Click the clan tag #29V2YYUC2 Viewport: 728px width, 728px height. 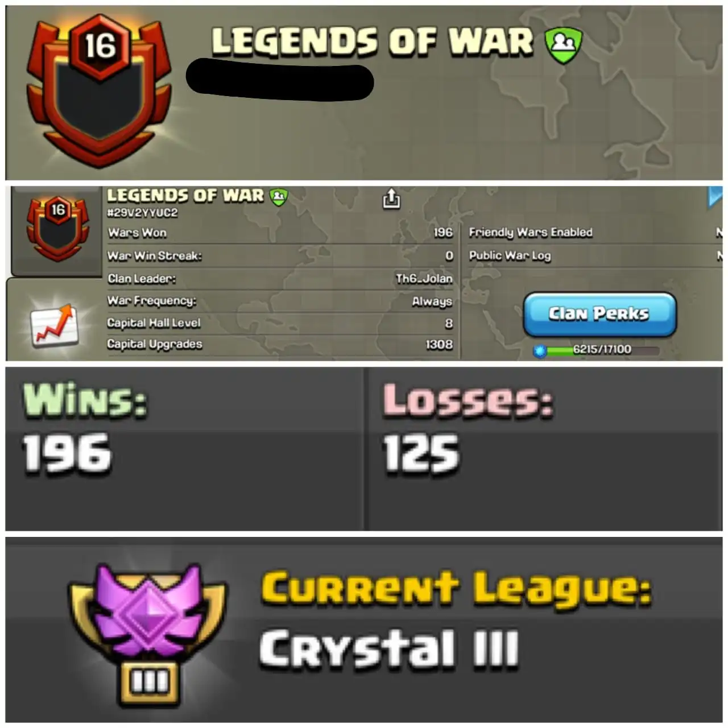[x=143, y=213]
